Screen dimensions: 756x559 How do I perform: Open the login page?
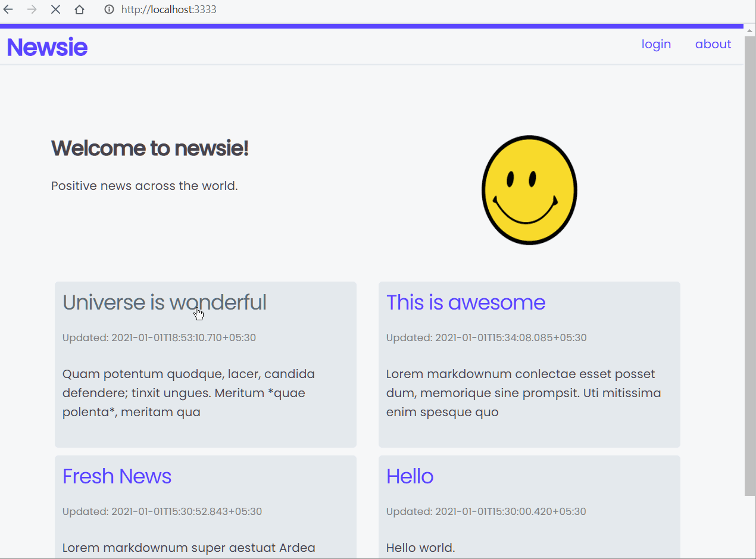tap(656, 44)
